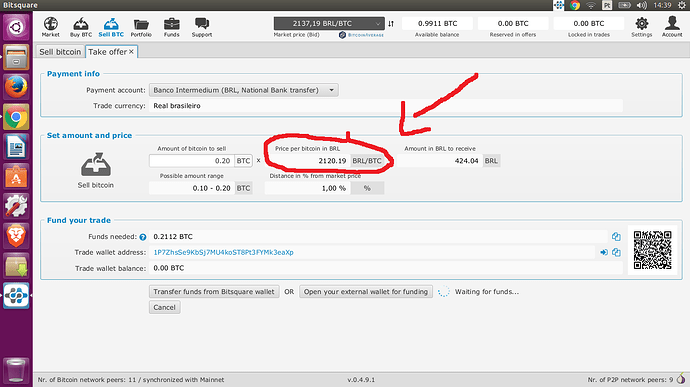Select the Take offer tab
The image size is (690, 387).
107,52
